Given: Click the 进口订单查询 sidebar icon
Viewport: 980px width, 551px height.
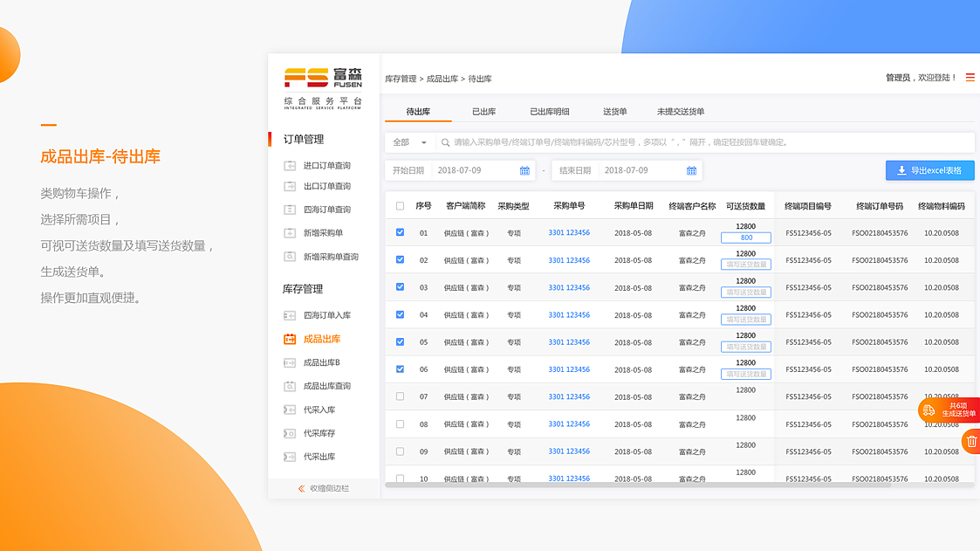Looking at the screenshot, I should coord(290,166).
